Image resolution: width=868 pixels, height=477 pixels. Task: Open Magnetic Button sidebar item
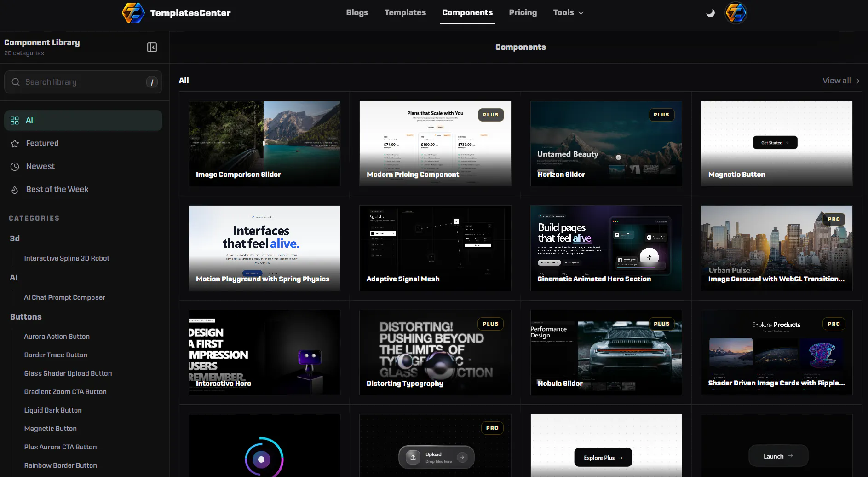(51, 429)
